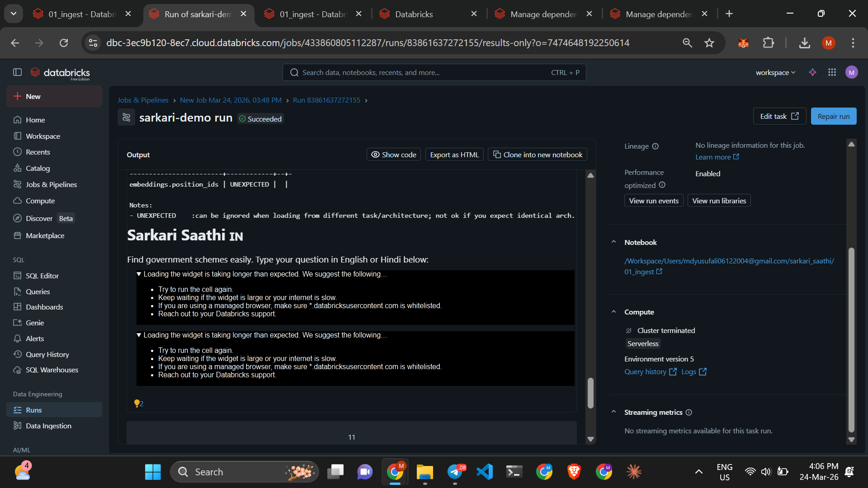Screen dimensions: 868x488
Task: Open the apps grid icon
Action: pyautogui.click(x=832, y=72)
